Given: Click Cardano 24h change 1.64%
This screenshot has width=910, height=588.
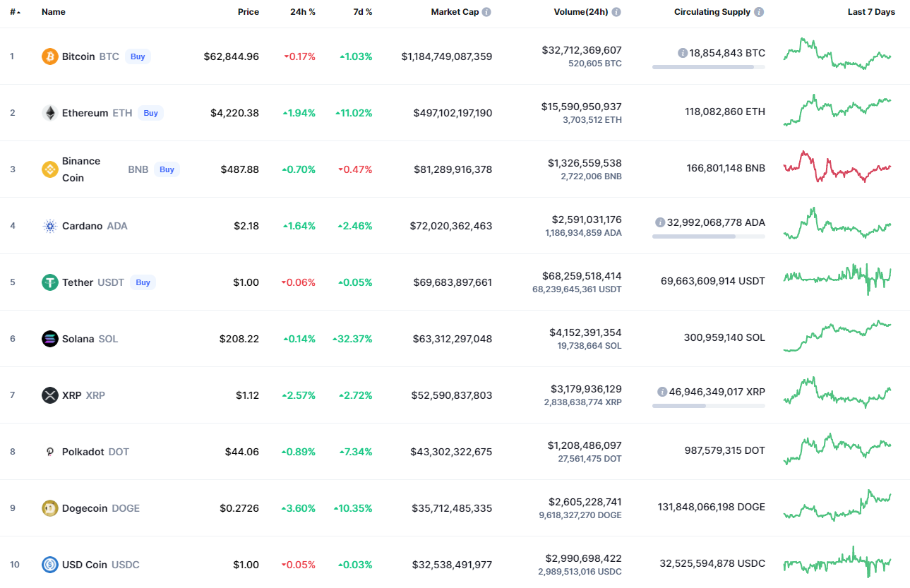Looking at the screenshot, I should point(299,226).
